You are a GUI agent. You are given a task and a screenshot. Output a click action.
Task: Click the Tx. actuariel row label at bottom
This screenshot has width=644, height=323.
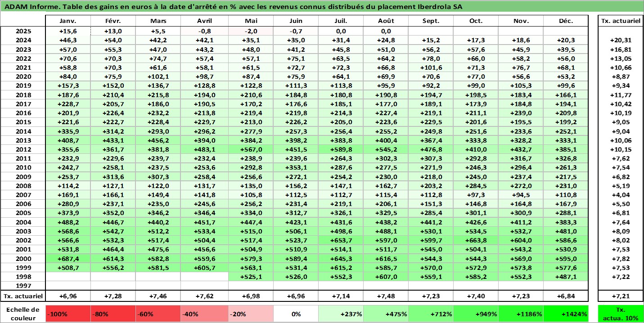click(23, 296)
